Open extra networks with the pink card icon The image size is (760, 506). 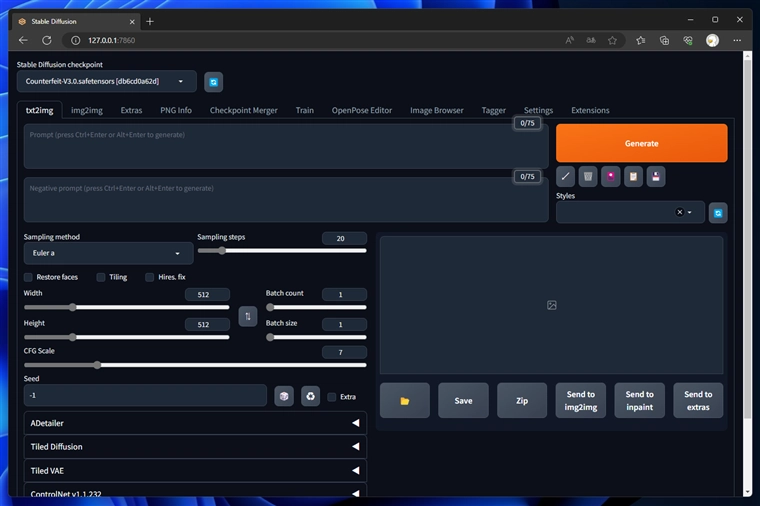coord(611,176)
